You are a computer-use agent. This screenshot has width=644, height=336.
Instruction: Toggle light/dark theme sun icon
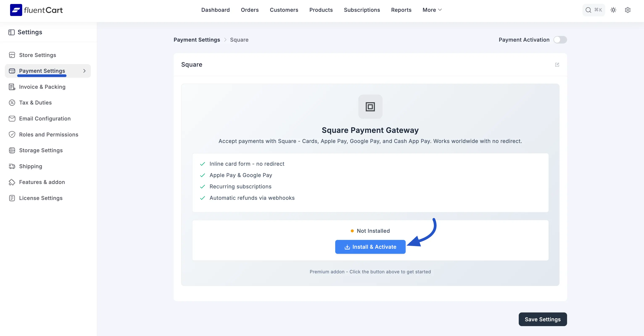(x=613, y=10)
